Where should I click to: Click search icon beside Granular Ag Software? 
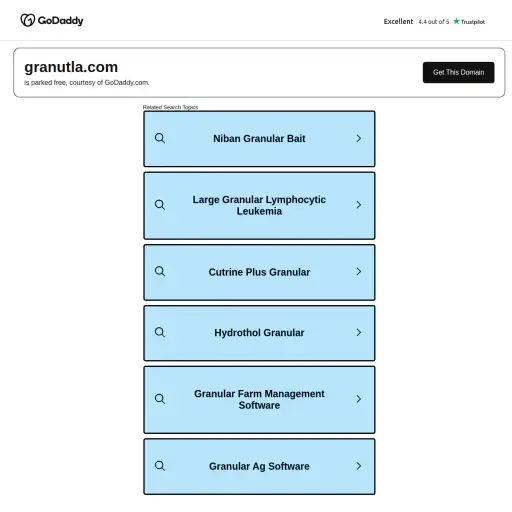(x=160, y=466)
